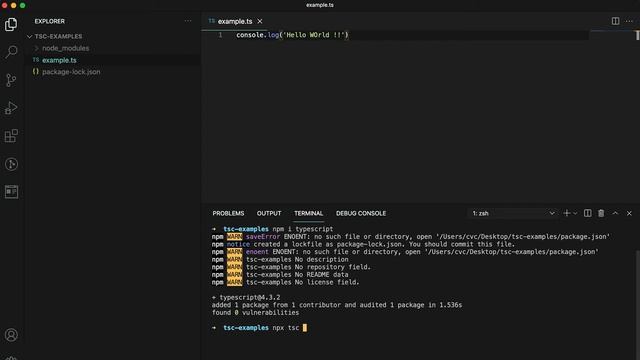Image resolution: width=640 pixels, height=360 pixels.
Task: Open the Accounts menu icon
Action: 11,335
